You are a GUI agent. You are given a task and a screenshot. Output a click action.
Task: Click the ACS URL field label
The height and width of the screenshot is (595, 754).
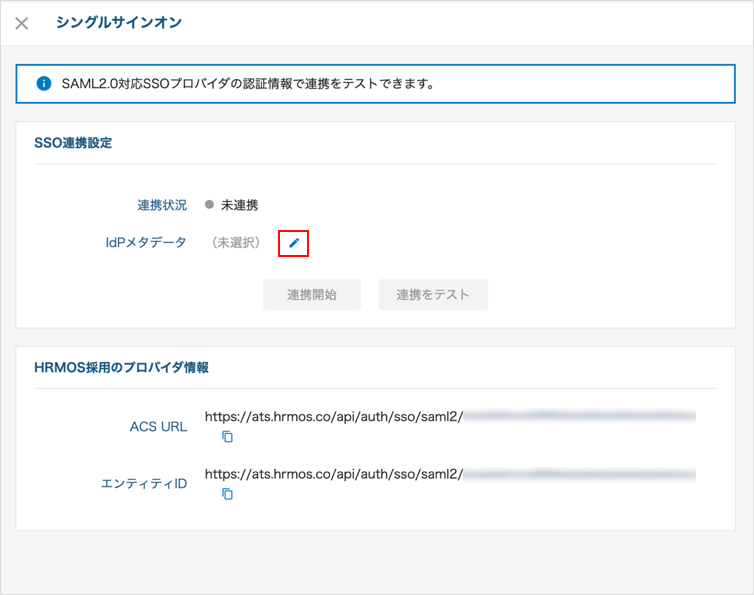coord(158,427)
